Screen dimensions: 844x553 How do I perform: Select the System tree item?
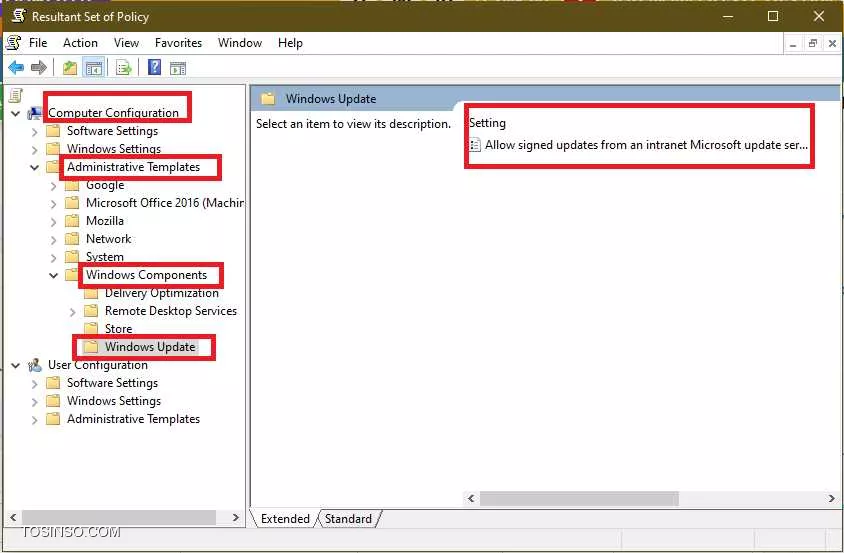[x=104, y=257]
